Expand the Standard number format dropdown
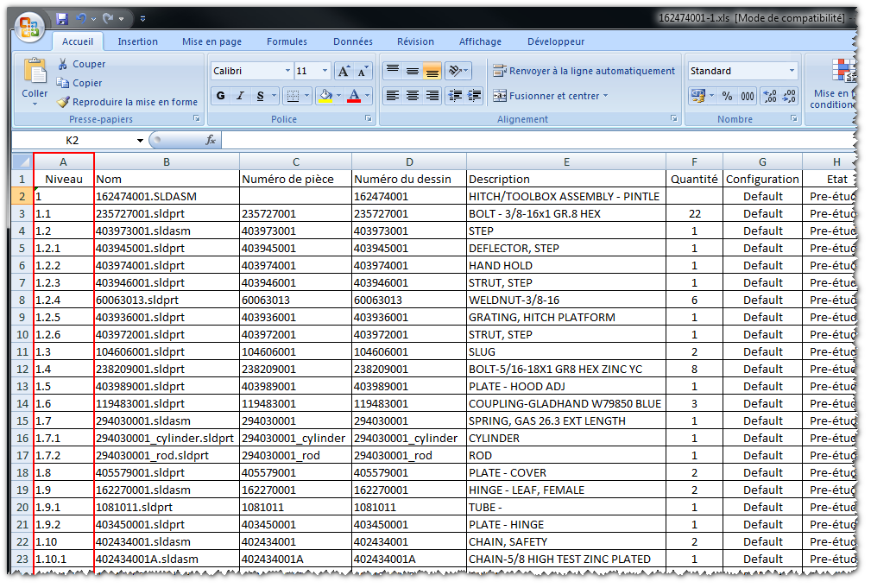The image size is (871, 588). [792, 71]
